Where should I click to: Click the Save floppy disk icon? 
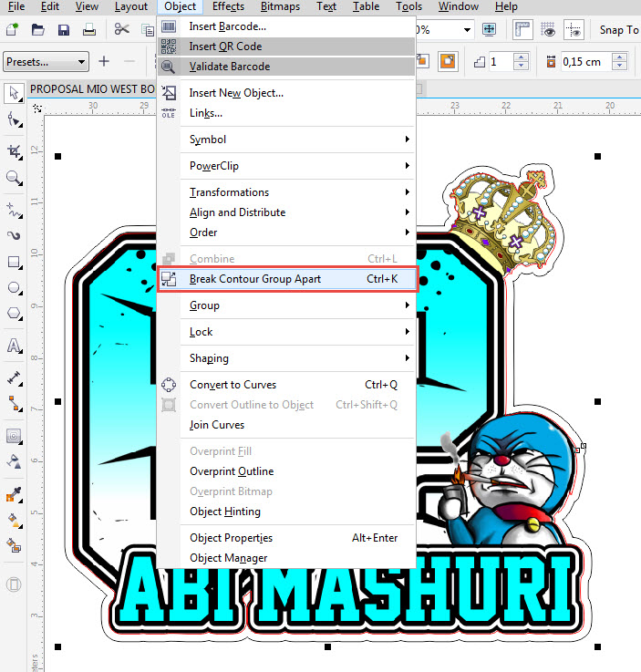pyautogui.click(x=64, y=29)
